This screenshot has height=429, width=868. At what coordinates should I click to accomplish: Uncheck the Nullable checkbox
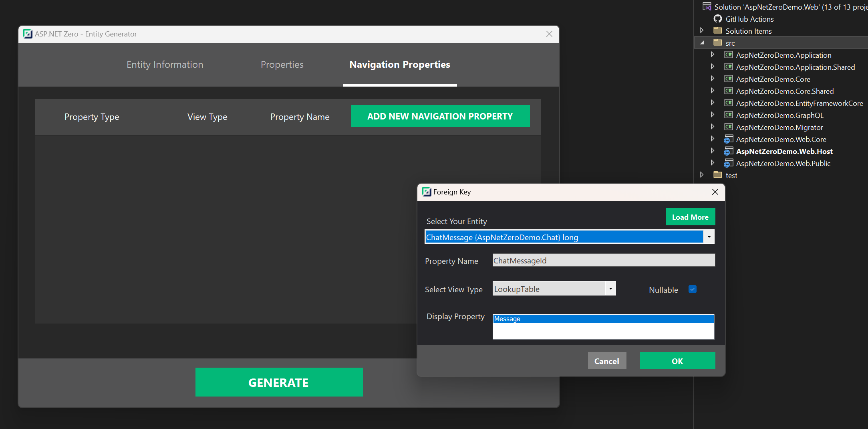click(x=693, y=289)
